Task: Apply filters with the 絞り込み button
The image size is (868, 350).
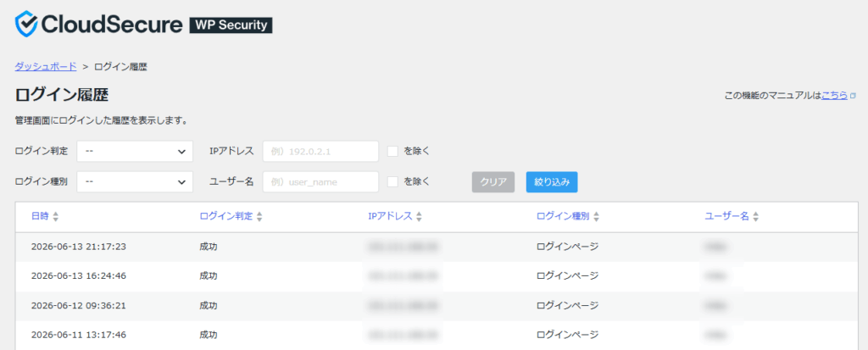Action: (551, 181)
